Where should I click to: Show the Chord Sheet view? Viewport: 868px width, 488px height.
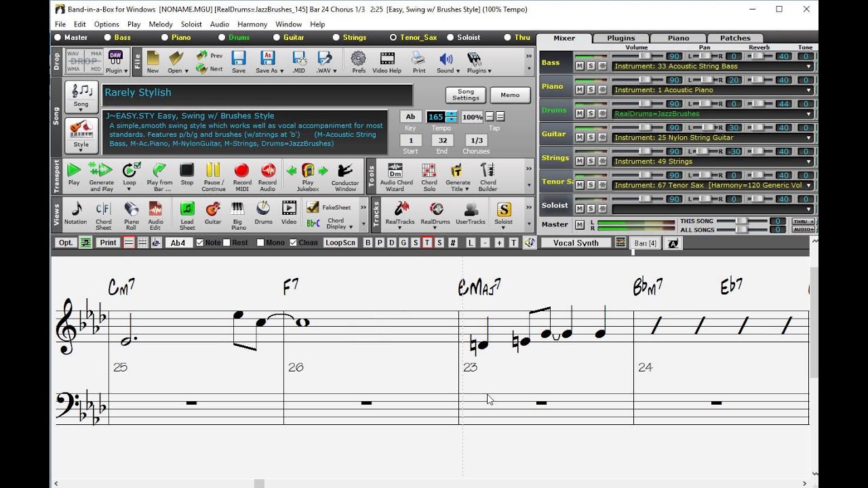104,215
